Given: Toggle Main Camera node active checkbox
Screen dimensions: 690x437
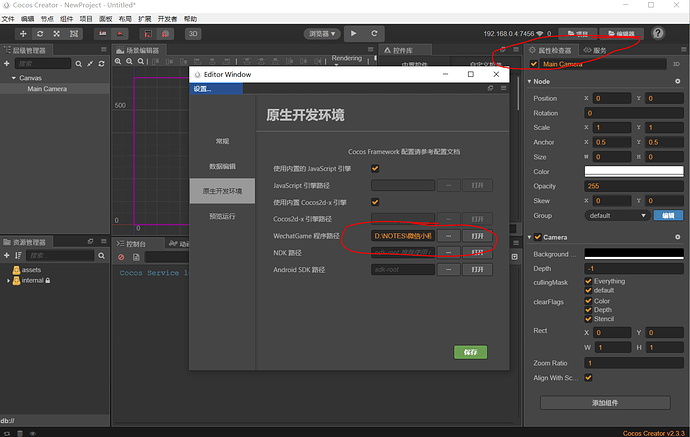Looking at the screenshot, I should (534, 64).
